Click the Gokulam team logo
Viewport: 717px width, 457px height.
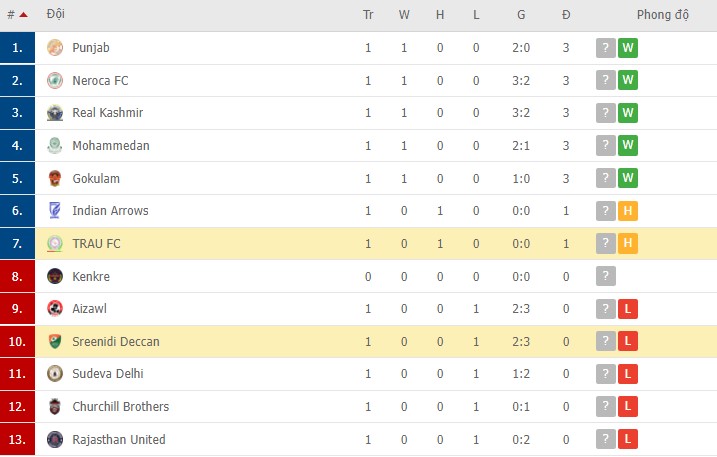click(x=55, y=178)
